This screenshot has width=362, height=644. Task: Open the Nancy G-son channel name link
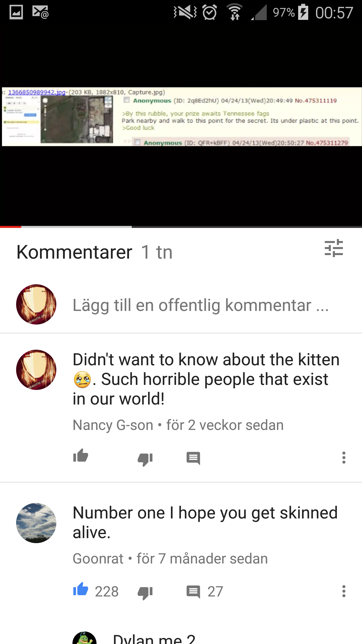113,425
